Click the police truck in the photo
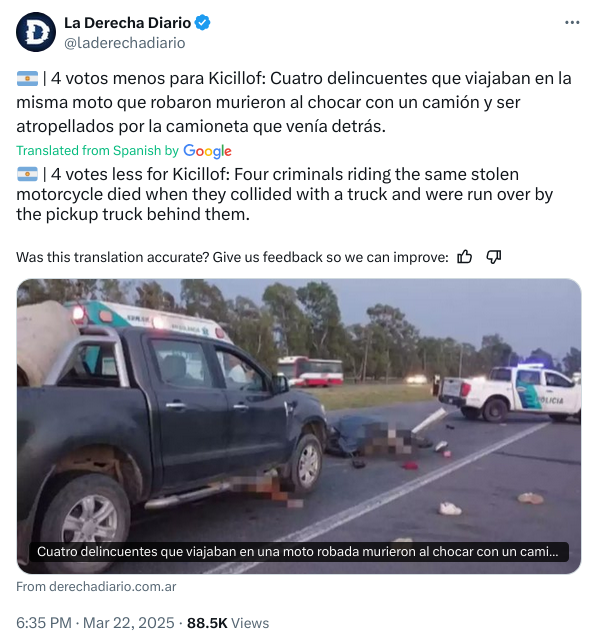The width and height of the screenshot is (598, 644). (509, 393)
